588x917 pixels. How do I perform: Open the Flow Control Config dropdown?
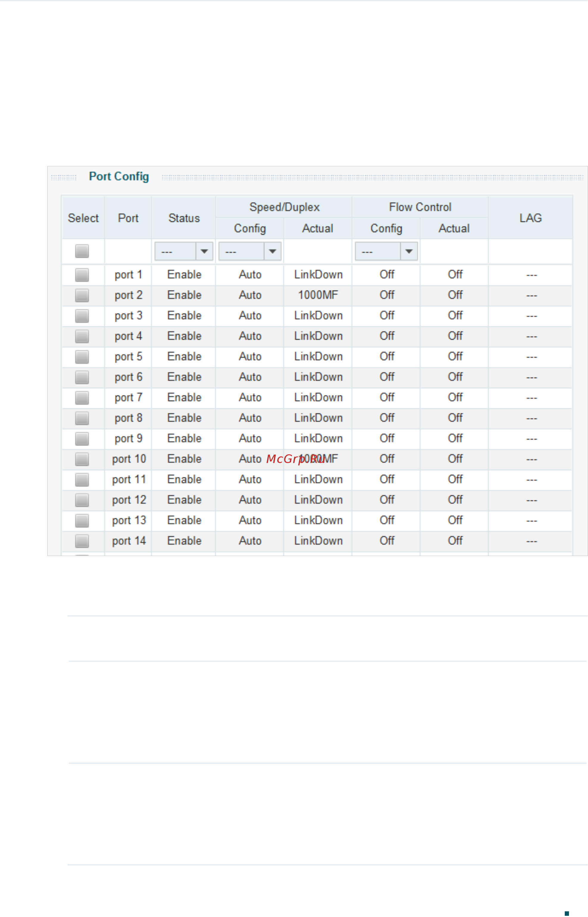(x=386, y=251)
